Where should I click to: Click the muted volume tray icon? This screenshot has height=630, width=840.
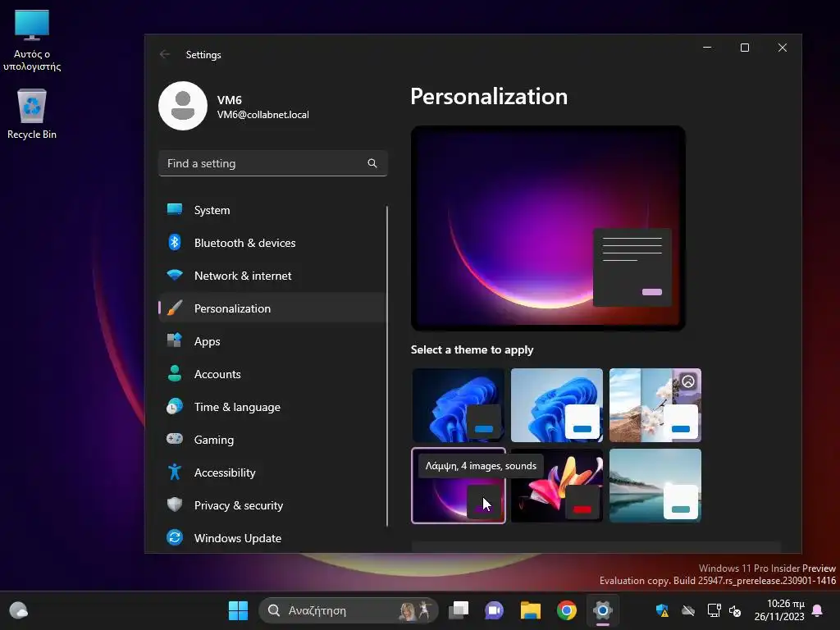coord(735,610)
